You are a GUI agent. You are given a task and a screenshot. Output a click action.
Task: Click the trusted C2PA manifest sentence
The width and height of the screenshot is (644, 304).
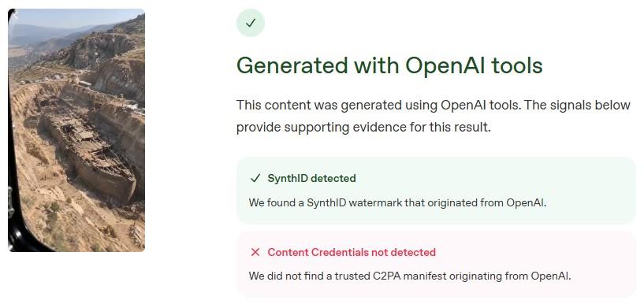tap(410, 276)
